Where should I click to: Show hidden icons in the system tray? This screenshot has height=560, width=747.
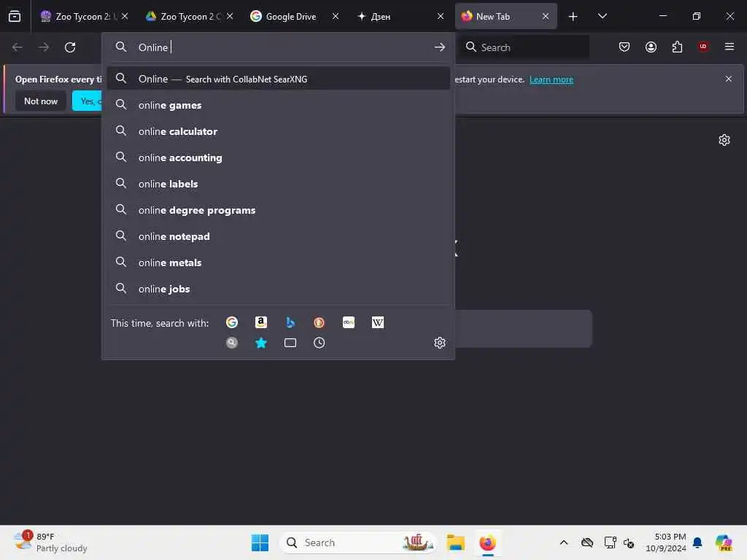[x=564, y=542]
